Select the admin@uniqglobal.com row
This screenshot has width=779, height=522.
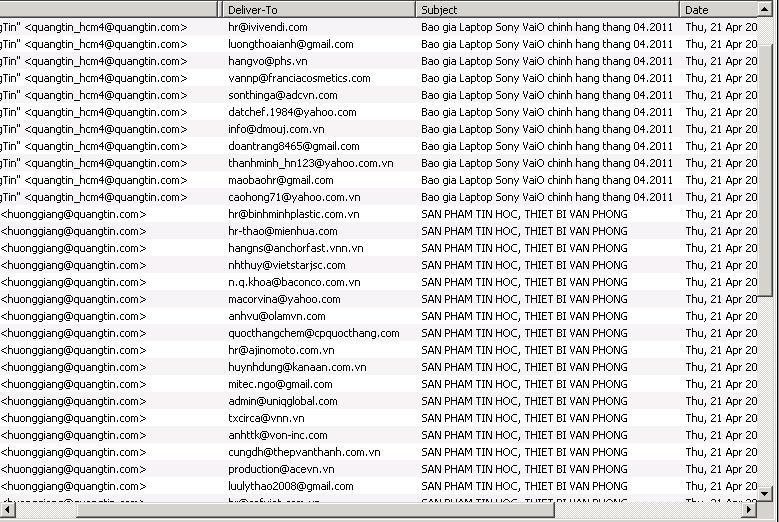pos(379,401)
